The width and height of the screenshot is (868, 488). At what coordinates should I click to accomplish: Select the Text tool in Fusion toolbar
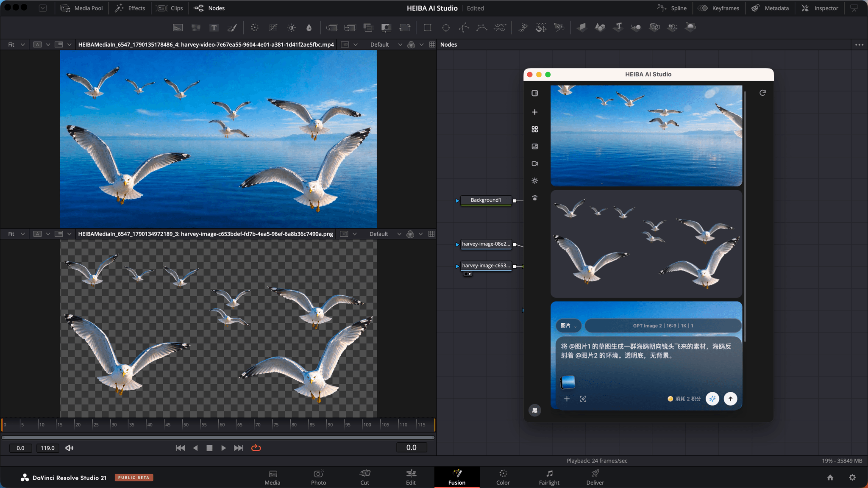[x=214, y=28]
